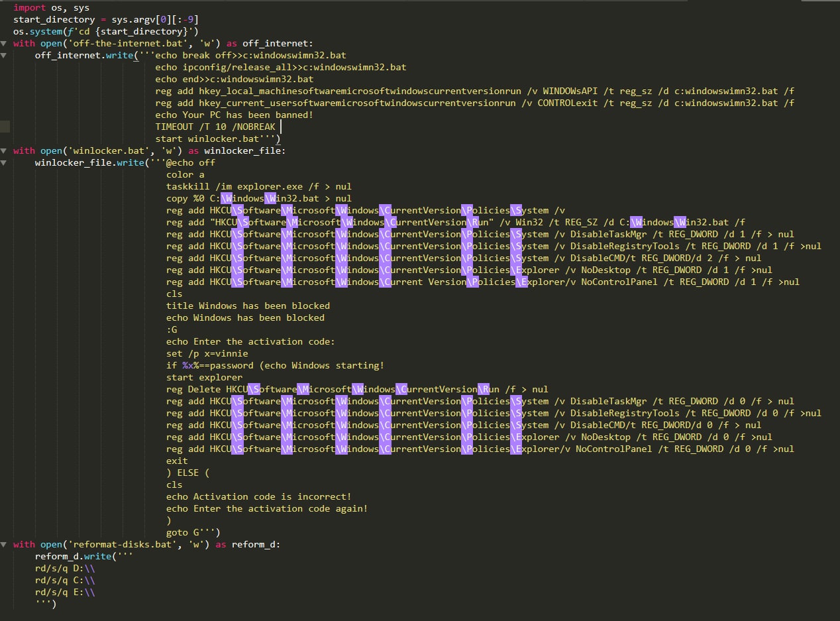This screenshot has height=621, width=840.
Task: Click the 'start_directory = sys.argv[0][:-9]' line
Action: point(105,19)
